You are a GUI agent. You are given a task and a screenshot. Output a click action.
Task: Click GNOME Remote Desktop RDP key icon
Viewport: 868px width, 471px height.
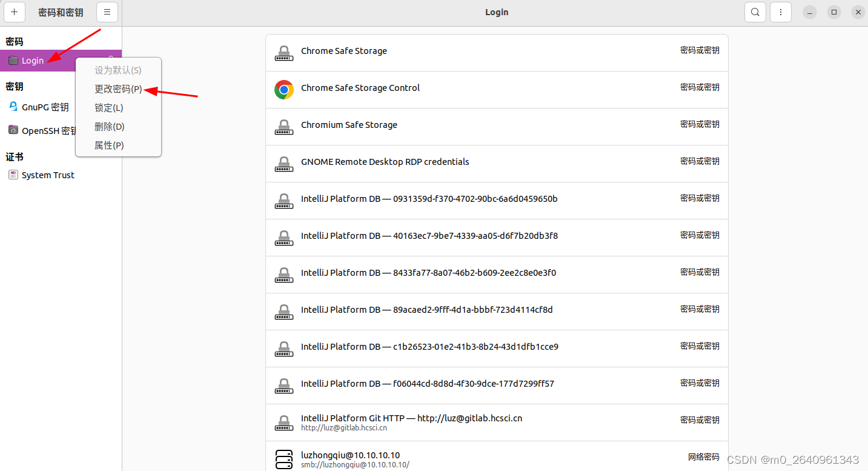coord(283,164)
